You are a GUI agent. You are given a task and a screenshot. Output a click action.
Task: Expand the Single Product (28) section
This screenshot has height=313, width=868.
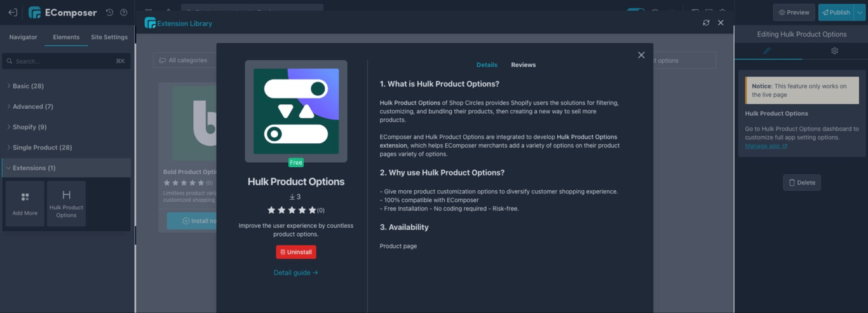point(67,147)
